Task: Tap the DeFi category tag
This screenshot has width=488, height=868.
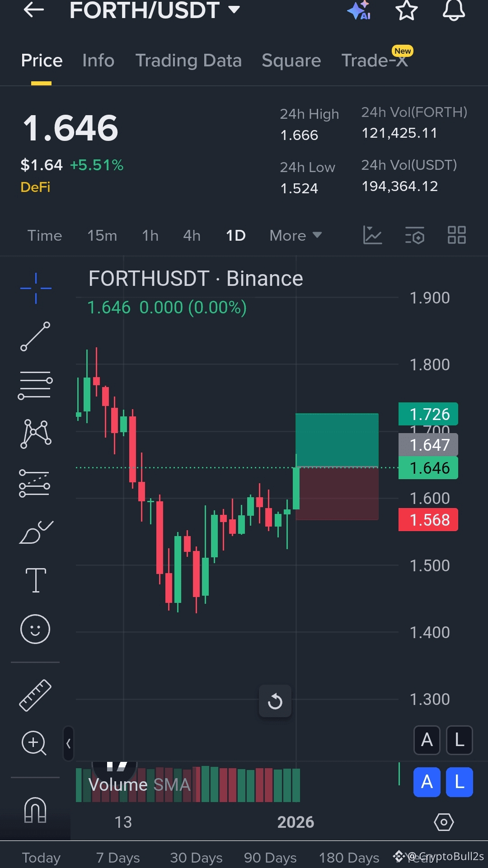Action: (35, 187)
